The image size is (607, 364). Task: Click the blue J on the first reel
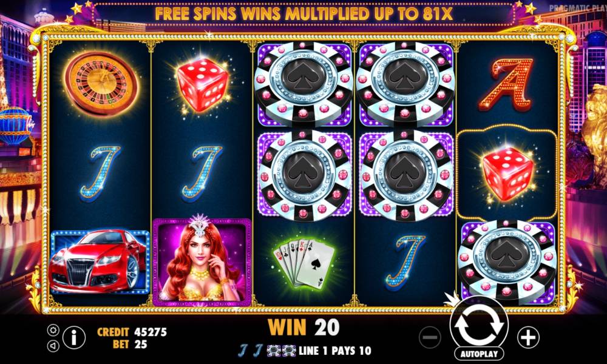tap(100, 174)
